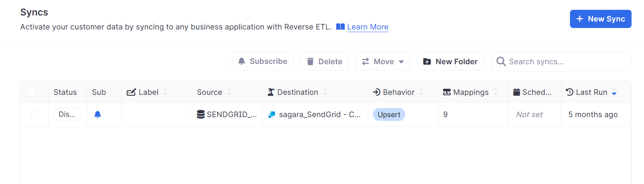
Task: Sort the table by Label
Action: pyautogui.click(x=165, y=92)
